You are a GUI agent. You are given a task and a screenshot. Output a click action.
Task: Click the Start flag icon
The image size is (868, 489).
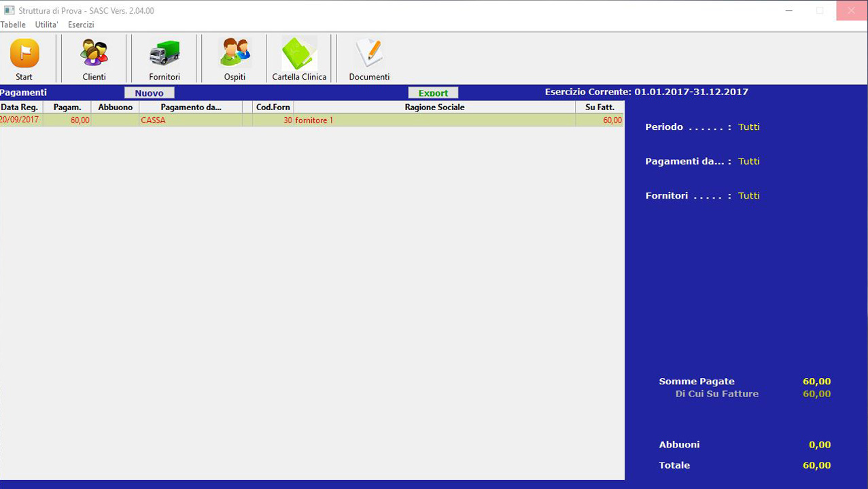point(24,53)
